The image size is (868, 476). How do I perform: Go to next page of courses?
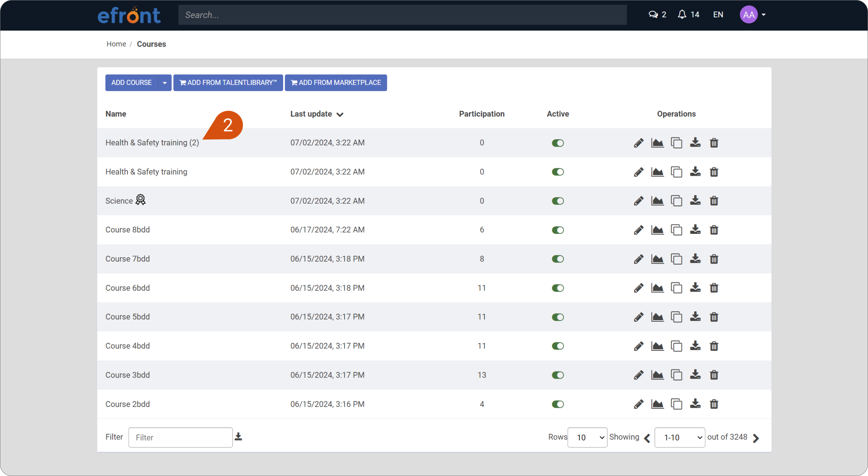pos(756,438)
